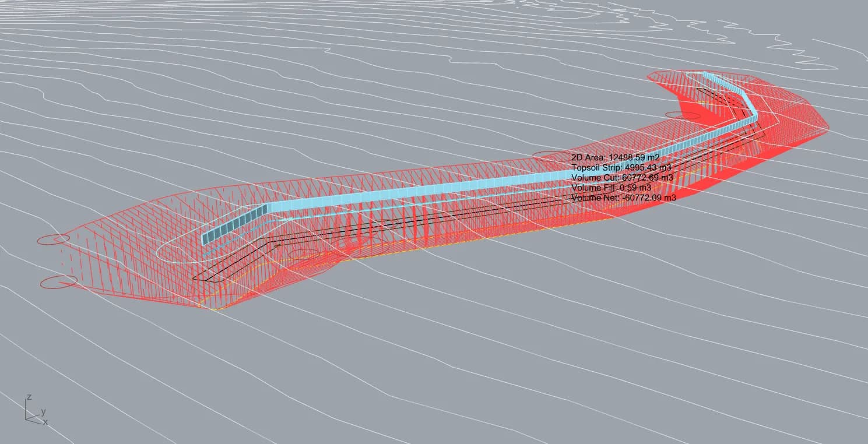Screen dimensions: 868x444
Task: Click the "Volume Cut: 60772.69 m3" text
Action: pos(623,177)
